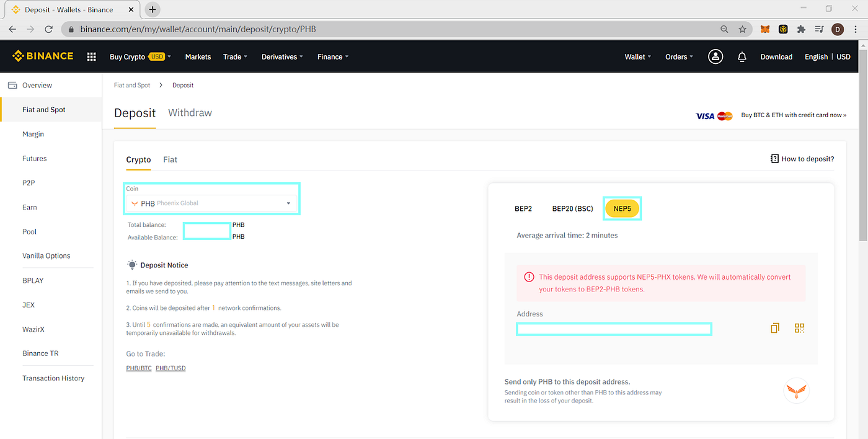Click the zoom magnifier icon in address bar
The height and width of the screenshot is (439, 868).
[x=724, y=29]
